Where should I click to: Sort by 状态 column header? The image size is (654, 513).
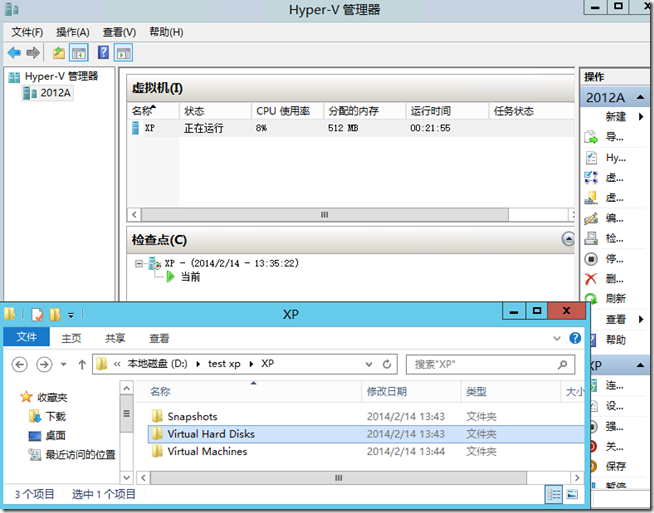point(215,111)
